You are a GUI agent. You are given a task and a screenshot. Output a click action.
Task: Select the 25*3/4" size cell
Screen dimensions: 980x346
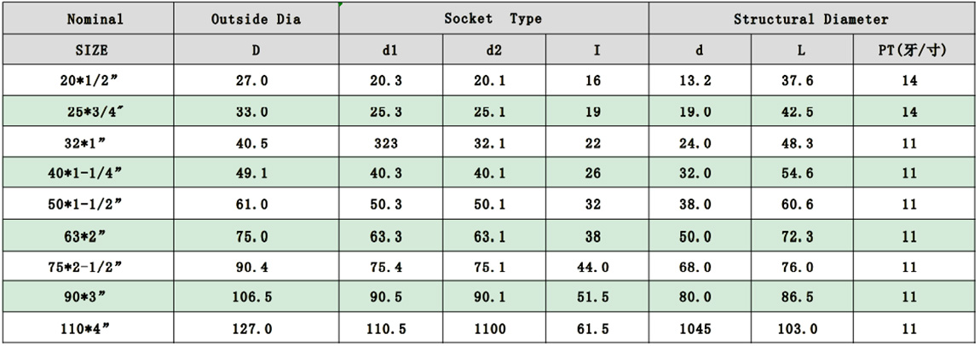(95, 112)
